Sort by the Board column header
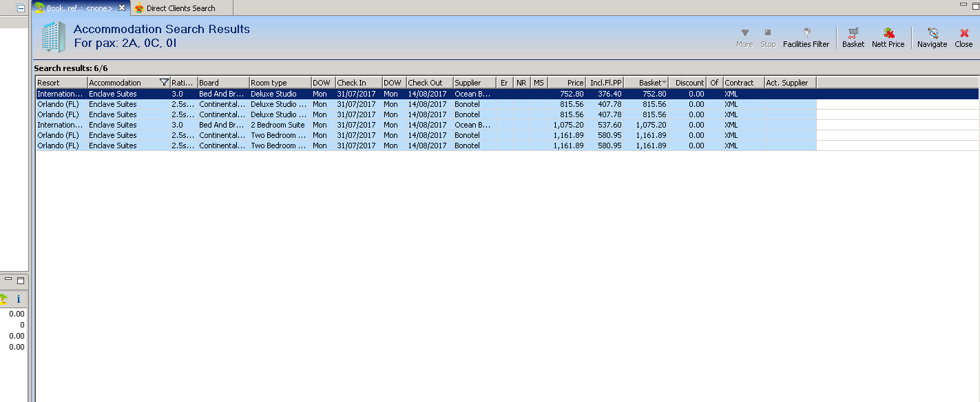The image size is (980, 402). point(224,83)
